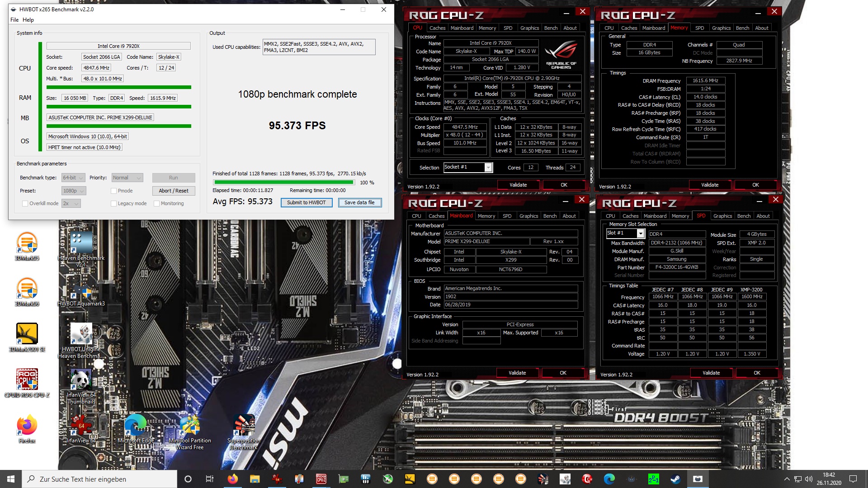Image resolution: width=868 pixels, height=488 pixels.
Task: Click CPU name field Intel Core i9 7920X
Action: coord(118,46)
